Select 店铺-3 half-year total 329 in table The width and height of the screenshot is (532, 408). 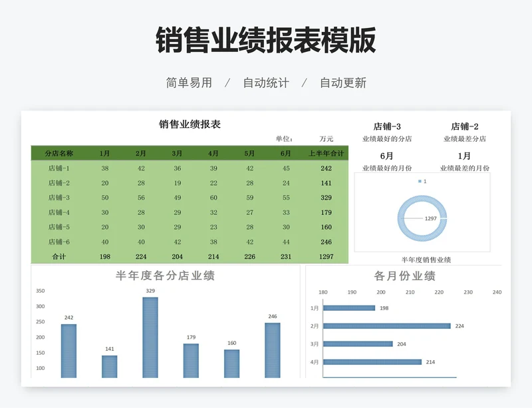click(x=326, y=198)
